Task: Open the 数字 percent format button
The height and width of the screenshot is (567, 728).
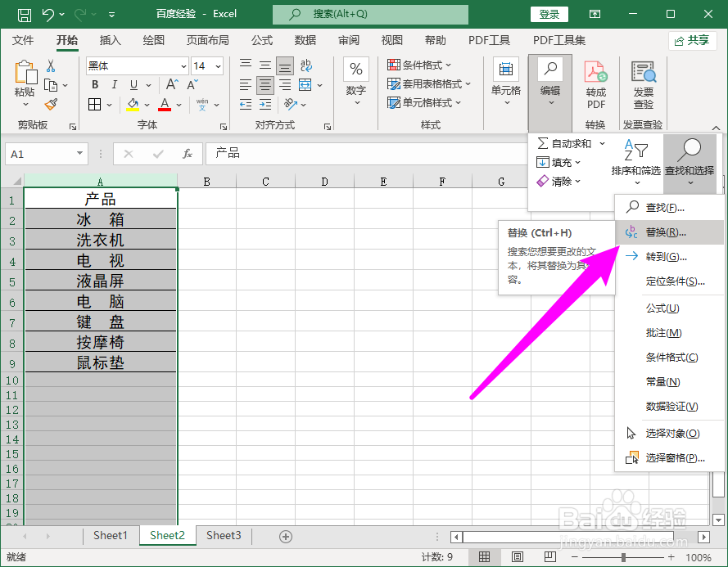Action: [x=356, y=81]
